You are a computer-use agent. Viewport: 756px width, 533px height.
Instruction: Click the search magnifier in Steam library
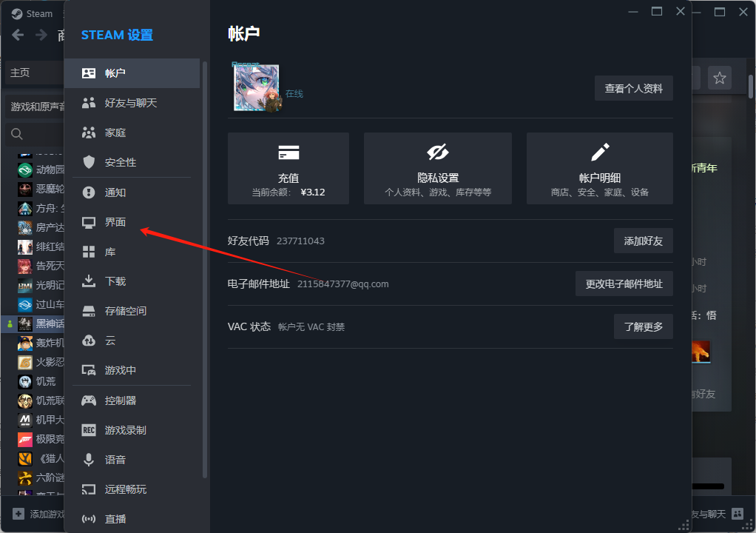tap(17, 134)
